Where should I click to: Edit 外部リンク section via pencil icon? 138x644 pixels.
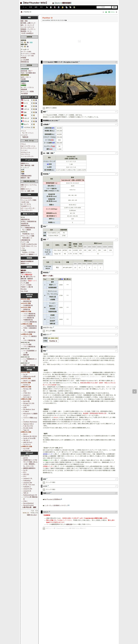click(51, 493)
